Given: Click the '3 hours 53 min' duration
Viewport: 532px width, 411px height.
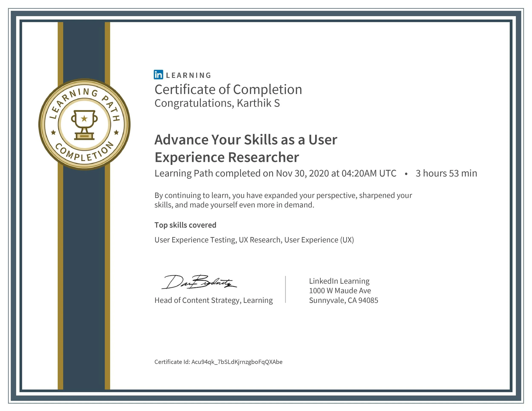Looking at the screenshot, I should (x=446, y=173).
